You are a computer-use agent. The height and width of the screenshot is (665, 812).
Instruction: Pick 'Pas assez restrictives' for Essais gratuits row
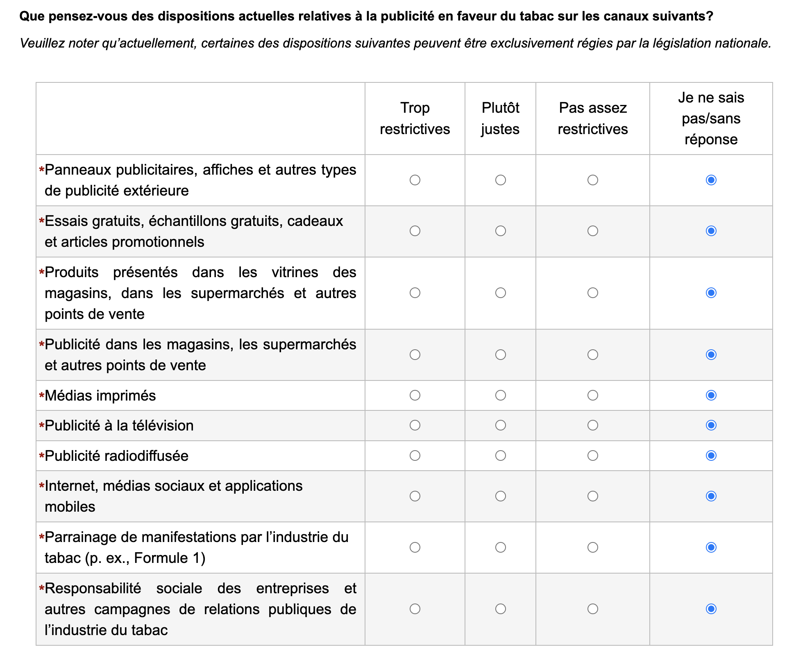[593, 231]
